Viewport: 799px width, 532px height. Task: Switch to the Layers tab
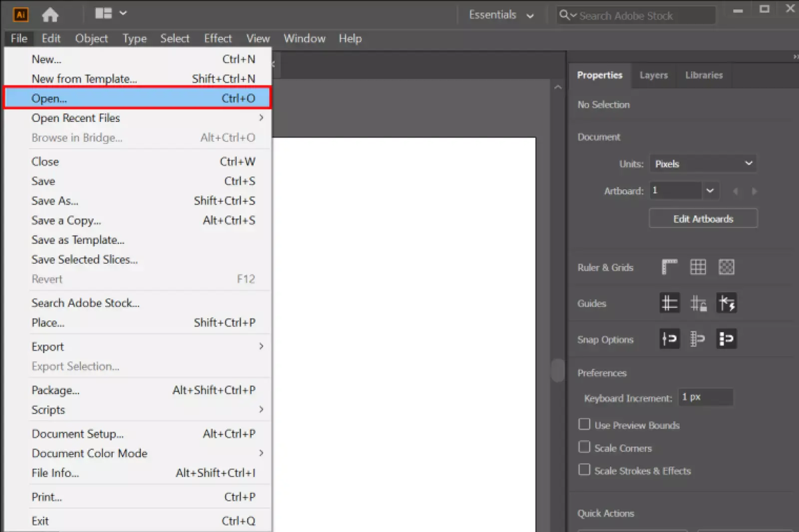pos(653,75)
